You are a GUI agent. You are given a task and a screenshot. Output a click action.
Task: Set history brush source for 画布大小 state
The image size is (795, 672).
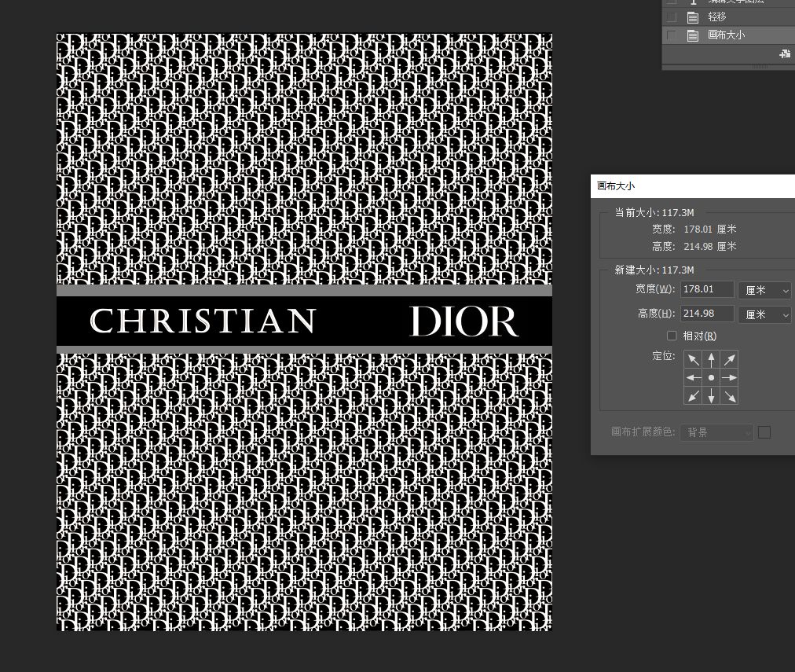coord(672,35)
